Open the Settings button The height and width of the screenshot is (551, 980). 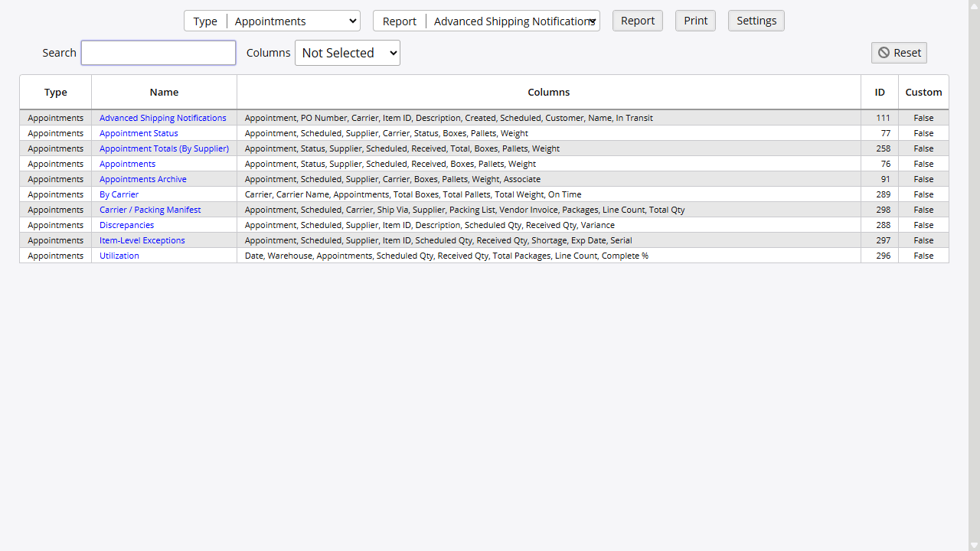(756, 21)
